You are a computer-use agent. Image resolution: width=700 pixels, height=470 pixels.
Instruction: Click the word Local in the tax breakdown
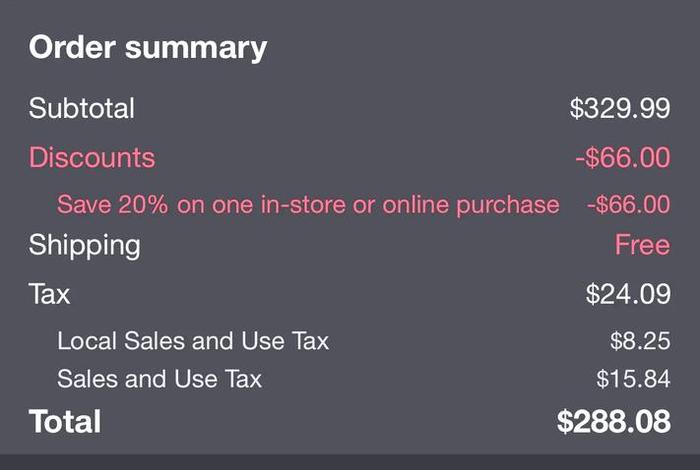(x=87, y=341)
